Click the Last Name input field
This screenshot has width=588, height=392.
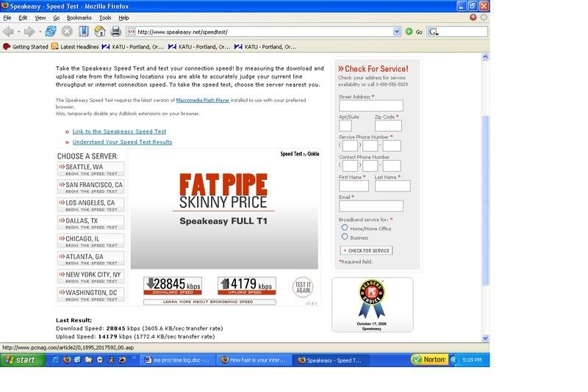(x=392, y=186)
